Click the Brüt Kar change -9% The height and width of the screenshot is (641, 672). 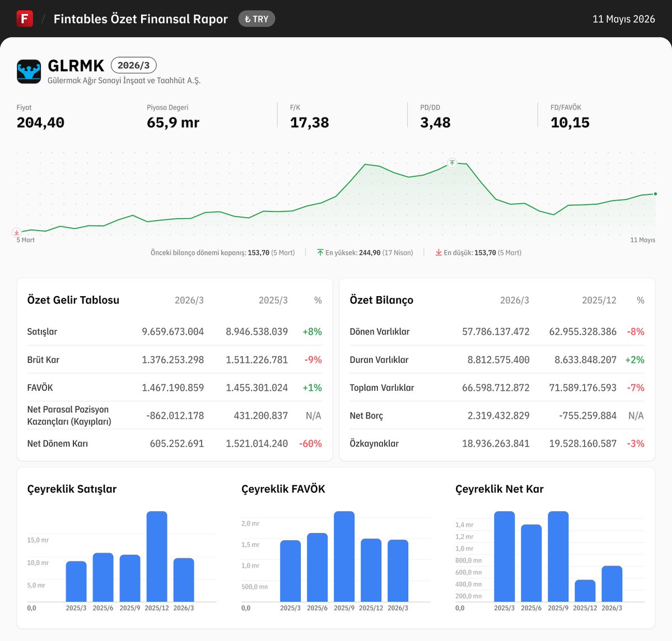pos(313,359)
